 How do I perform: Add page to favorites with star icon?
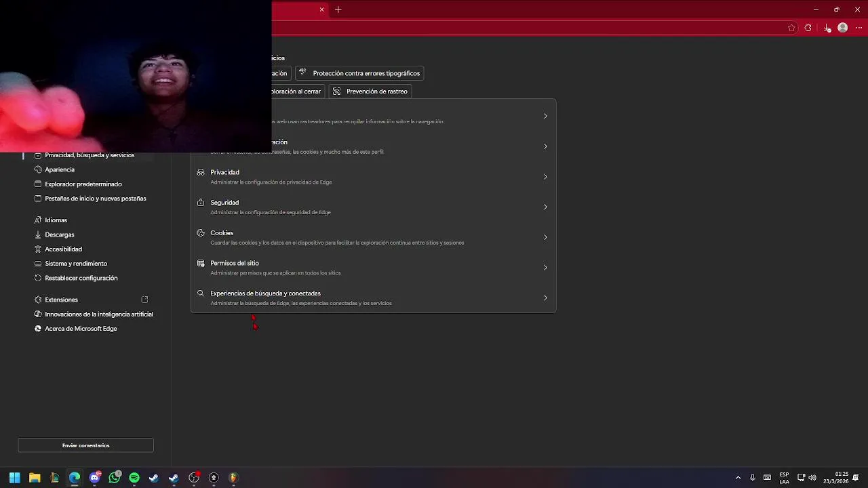tap(791, 28)
